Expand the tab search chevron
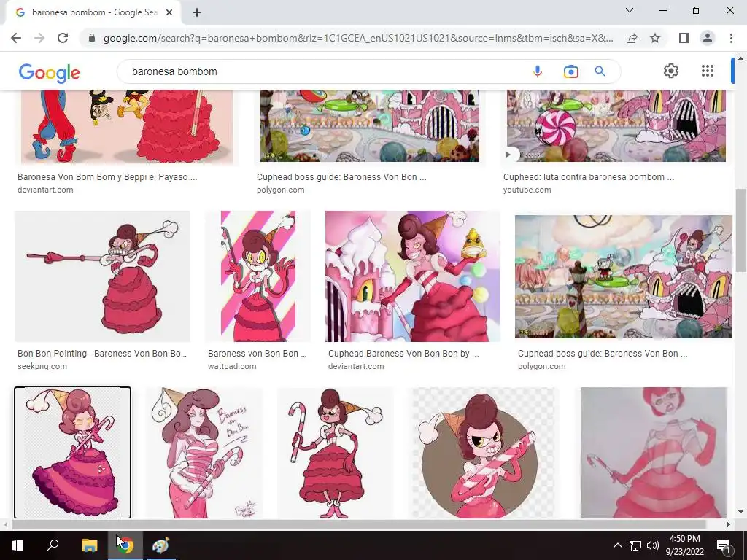 pos(630,10)
